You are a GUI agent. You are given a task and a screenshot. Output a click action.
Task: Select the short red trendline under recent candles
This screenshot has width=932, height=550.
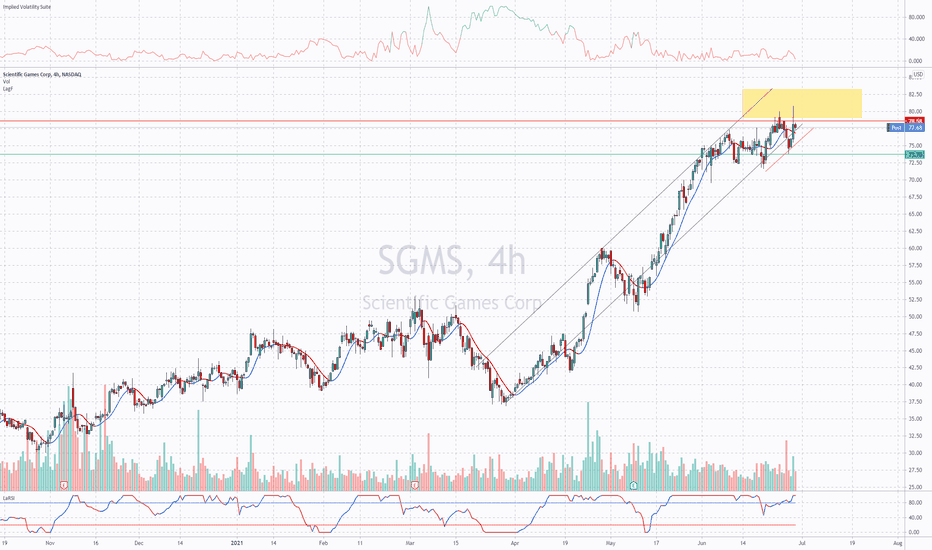click(x=789, y=150)
